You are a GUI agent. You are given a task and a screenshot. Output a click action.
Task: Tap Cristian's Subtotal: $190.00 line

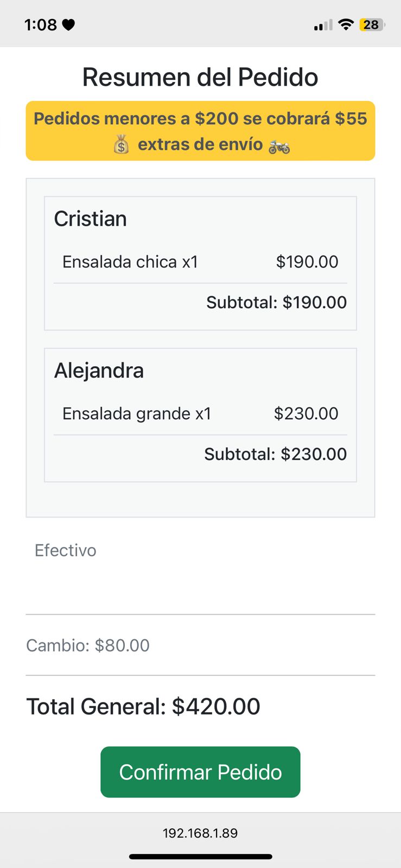tap(276, 302)
